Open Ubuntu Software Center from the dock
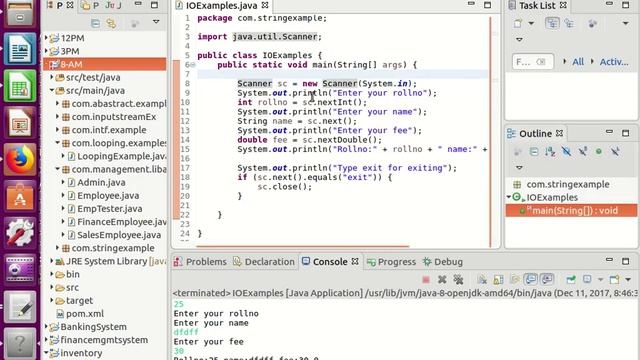 coord(20,197)
